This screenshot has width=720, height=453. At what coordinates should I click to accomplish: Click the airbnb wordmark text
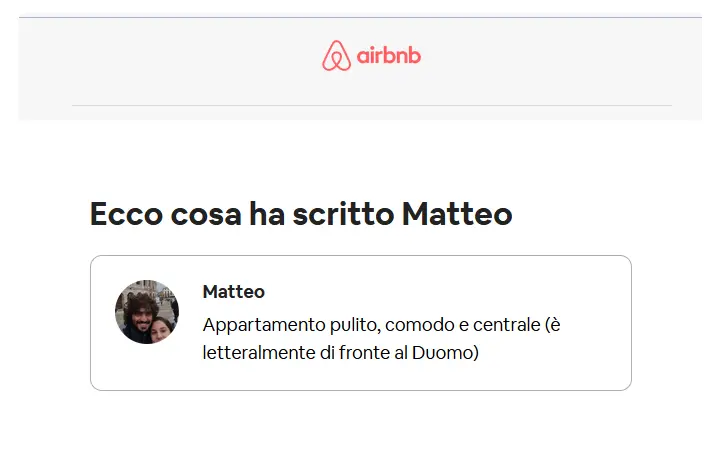tap(388, 56)
